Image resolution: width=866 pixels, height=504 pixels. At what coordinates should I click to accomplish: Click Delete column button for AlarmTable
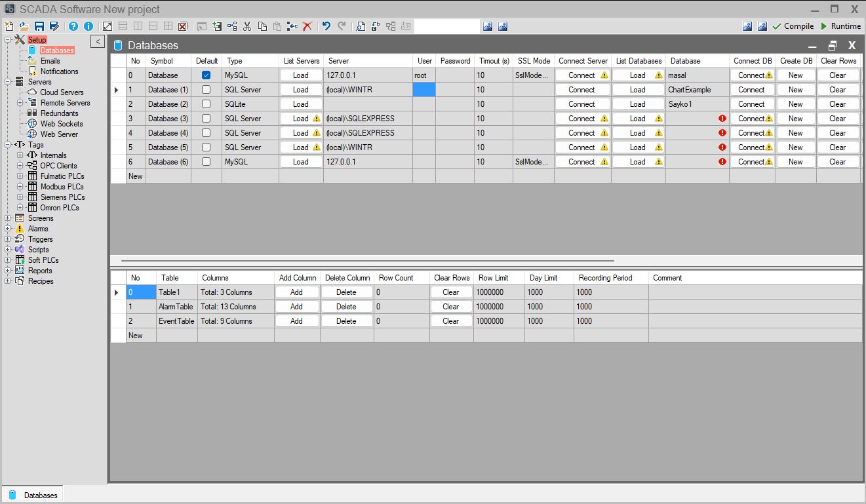pyautogui.click(x=346, y=307)
